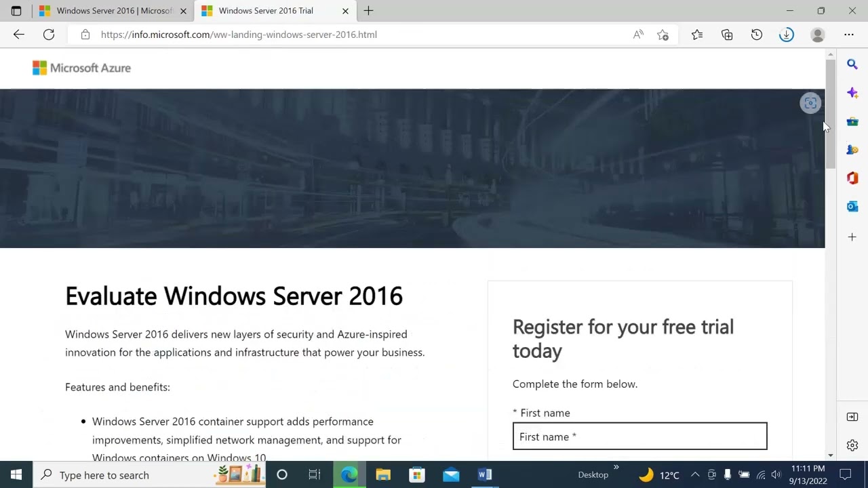Open File Explorer from taskbar

tap(383, 474)
